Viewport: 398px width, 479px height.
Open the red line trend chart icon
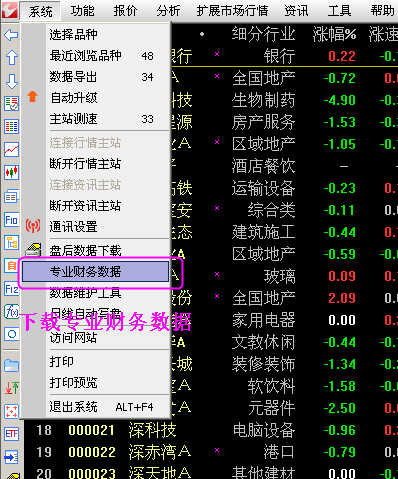pyautogui.click(x=12, y=149)
